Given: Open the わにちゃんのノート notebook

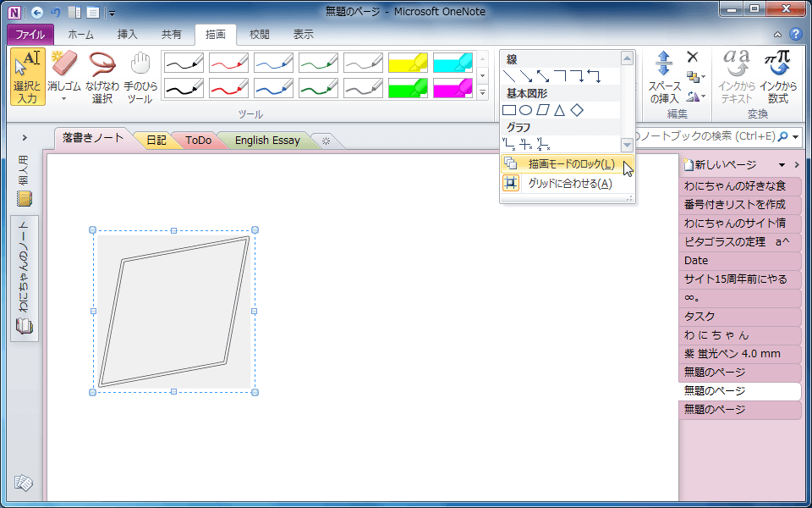Looking at the screenshot, I should coord(25,279).
